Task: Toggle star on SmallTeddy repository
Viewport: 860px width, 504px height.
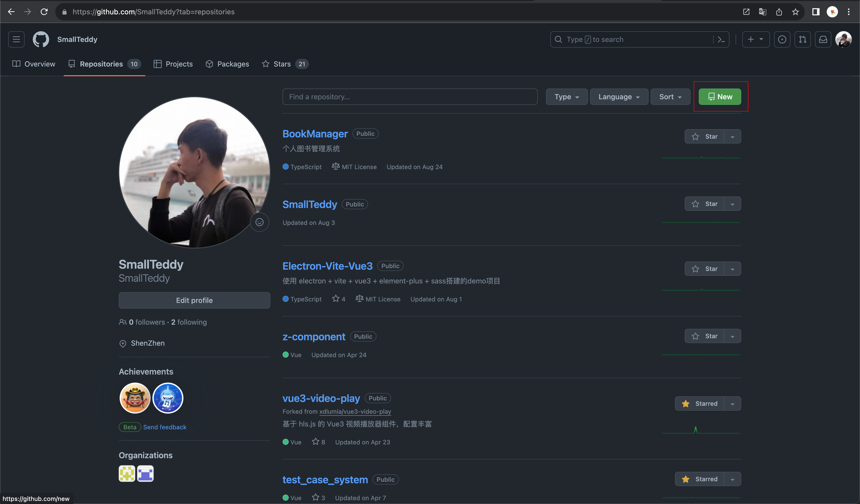Action: point(705,203)
